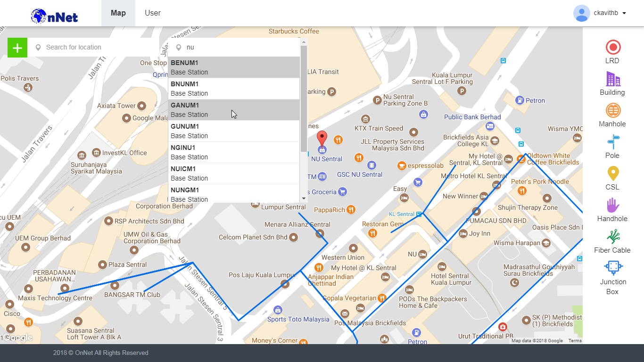Open the Map tab
Screen dimensions: 644x362
pos(118,13)
